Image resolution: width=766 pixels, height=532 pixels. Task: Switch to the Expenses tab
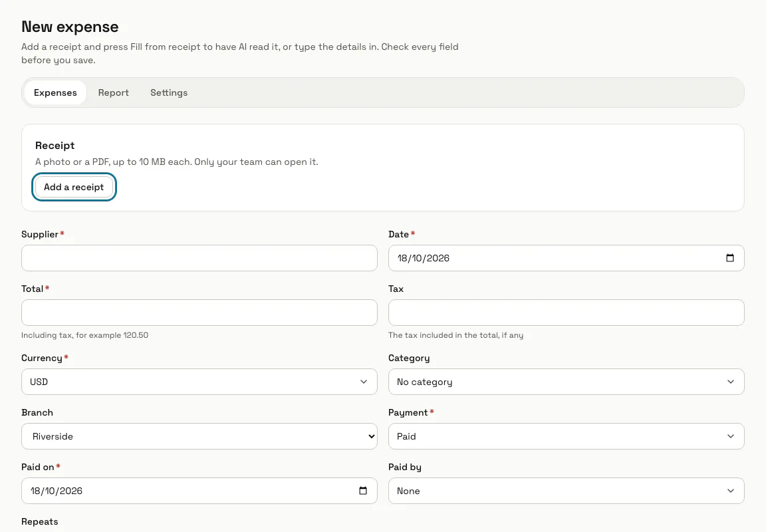[x=55, y=92]
